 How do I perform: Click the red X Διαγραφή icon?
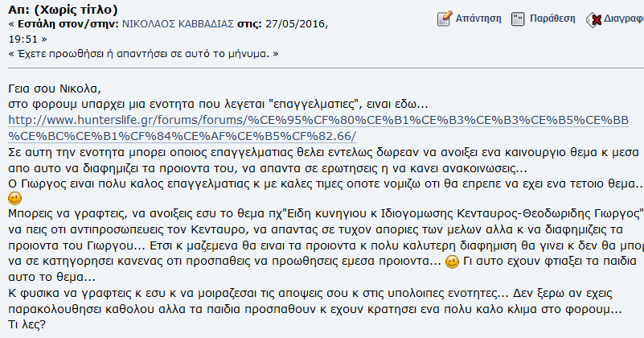[594, 19]
